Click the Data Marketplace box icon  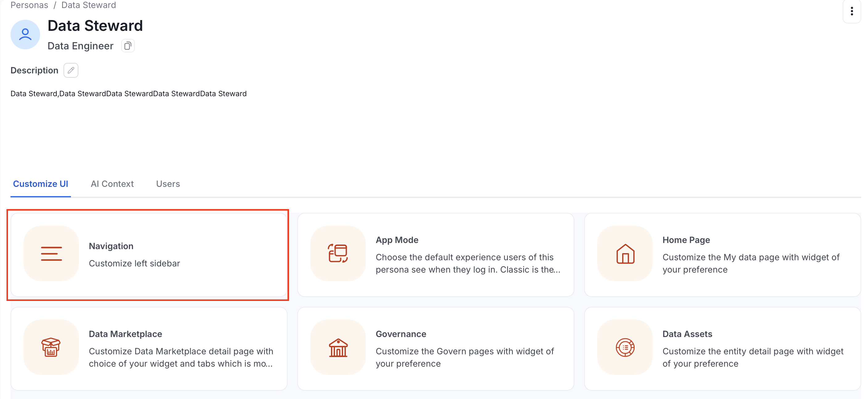pos(51,347)
